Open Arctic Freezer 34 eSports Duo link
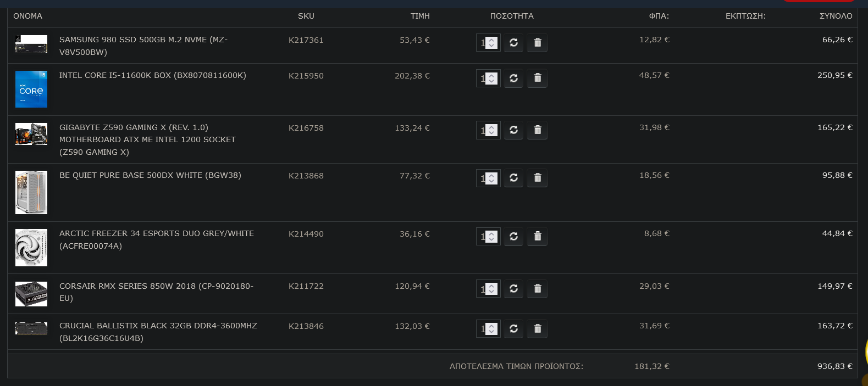 (x=157, y=239)
